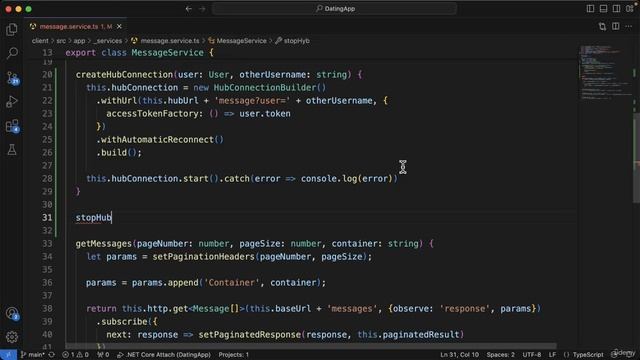Open Source Control view in activity bar
Viewport: 640px width, 360px height.
click(12, 78)
